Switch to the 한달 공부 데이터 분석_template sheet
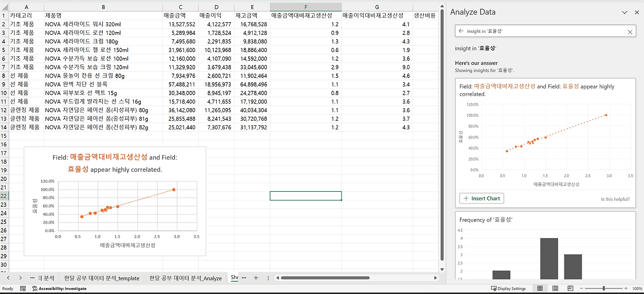 point(101,278)
